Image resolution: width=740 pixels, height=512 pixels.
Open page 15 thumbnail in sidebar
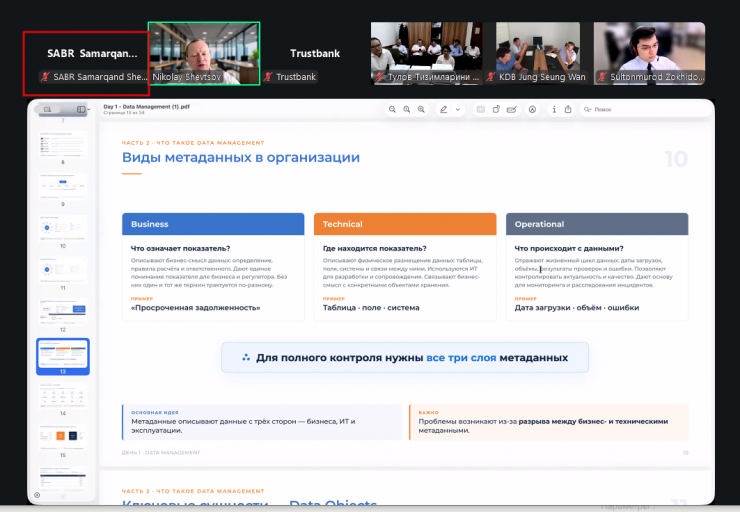click(63, 437)
